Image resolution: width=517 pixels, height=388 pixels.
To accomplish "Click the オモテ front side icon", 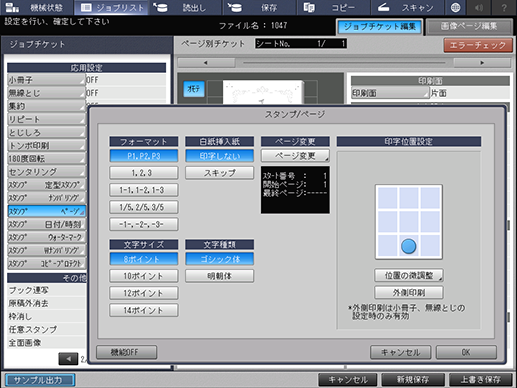I will point(194,89).
